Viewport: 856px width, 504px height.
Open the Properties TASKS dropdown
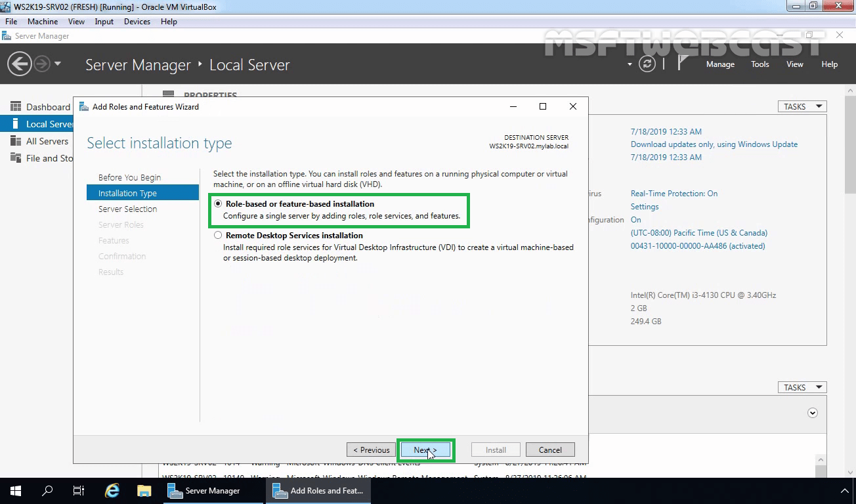coord(802,106)
